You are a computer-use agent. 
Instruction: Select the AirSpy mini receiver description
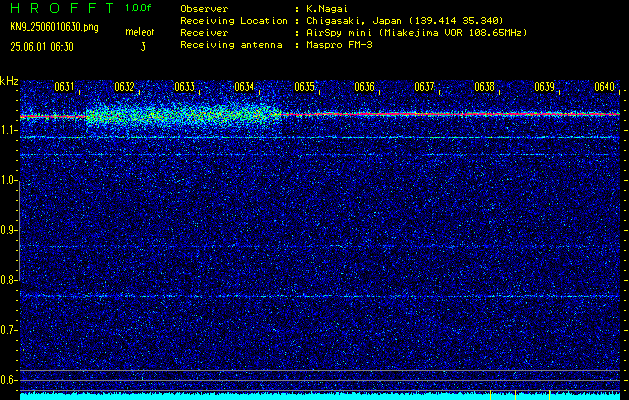(x=416, y=33)
